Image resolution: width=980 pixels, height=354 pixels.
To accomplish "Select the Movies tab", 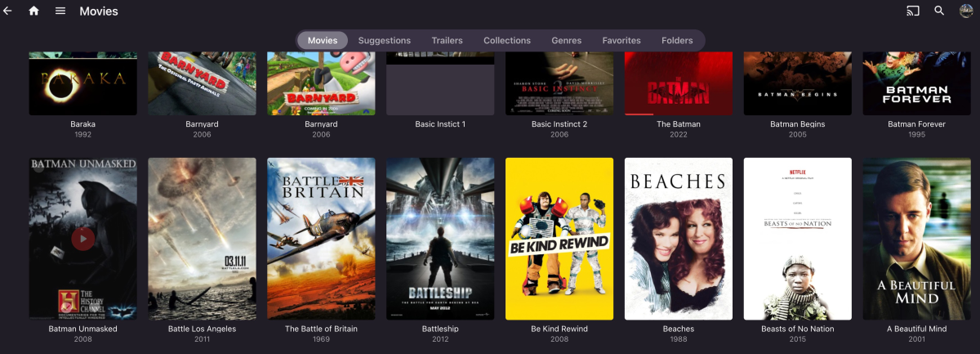I will point(323,40).
